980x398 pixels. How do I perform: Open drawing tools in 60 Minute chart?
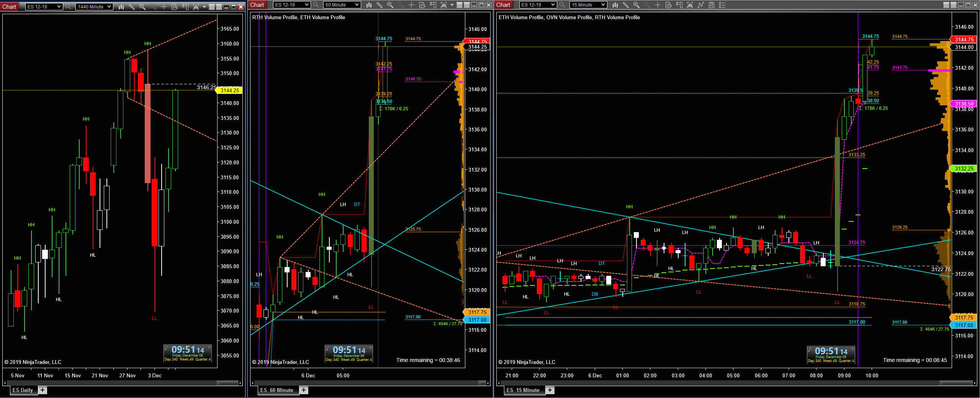[380, 5]
